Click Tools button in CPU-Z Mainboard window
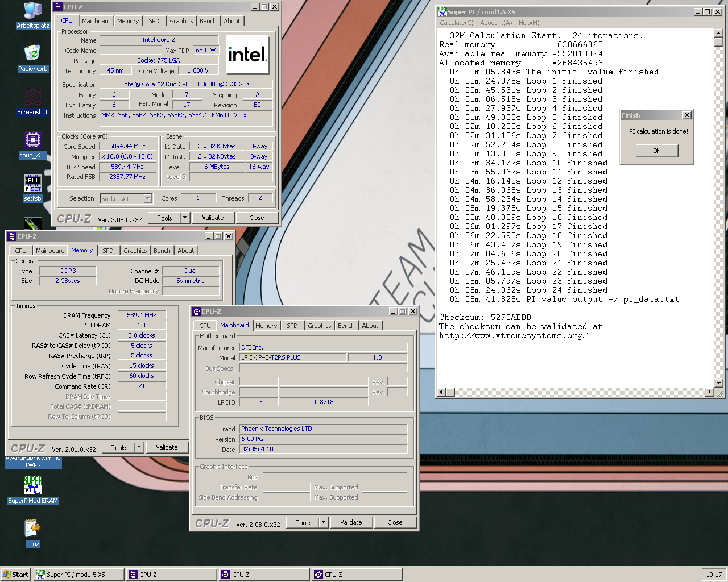 click(x=303, y=522)
